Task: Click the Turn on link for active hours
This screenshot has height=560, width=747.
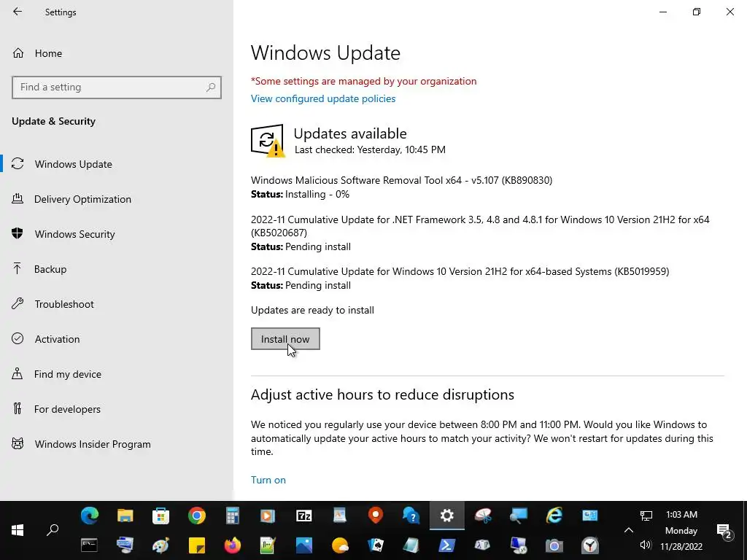Action: [x=268, y=480]
